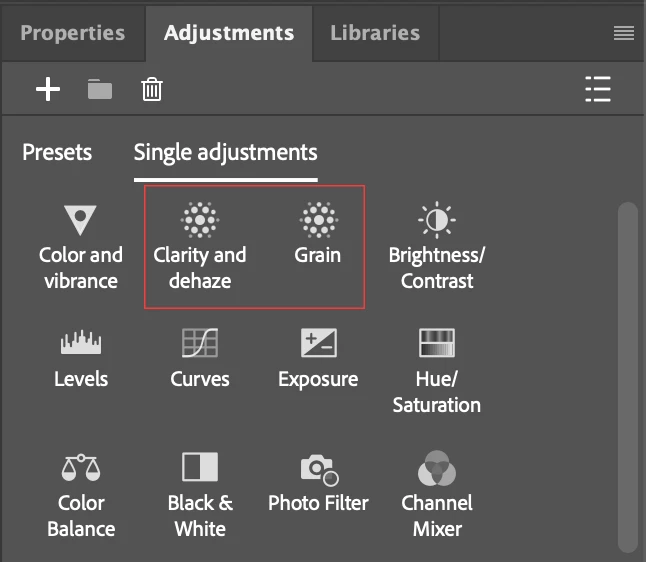Activate the Adjustments panel tab
Viewport: 646px width, 562px height.
229,33
